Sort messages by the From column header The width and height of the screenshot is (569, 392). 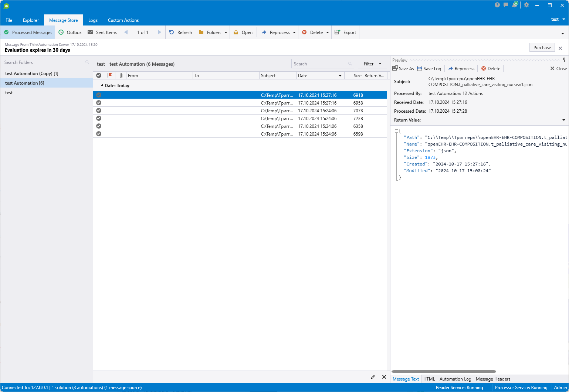(159, 75)
